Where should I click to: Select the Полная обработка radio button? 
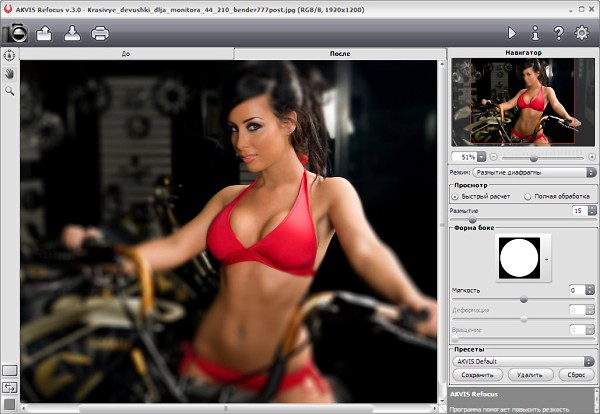(x=528, y=197)
